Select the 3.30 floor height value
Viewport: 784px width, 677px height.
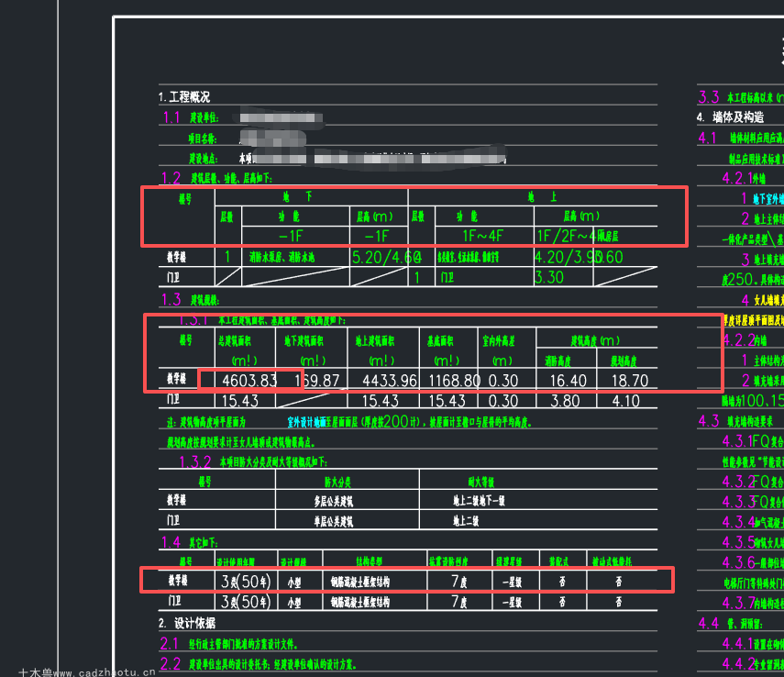549,277
